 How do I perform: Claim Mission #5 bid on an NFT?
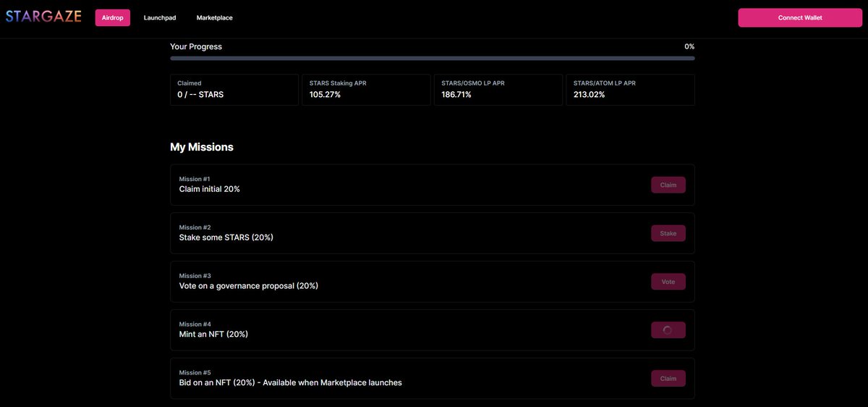tap(668, 378)
